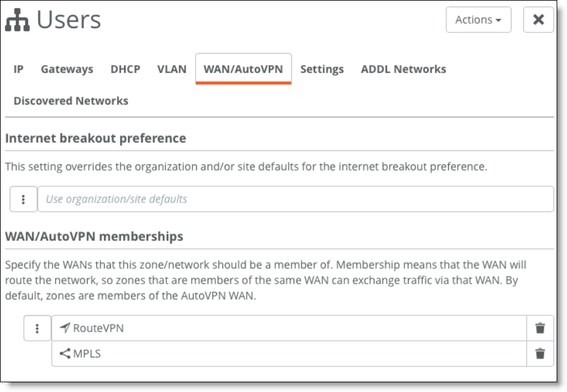
Task: Switch to the Gateways tab
Action: coord(67,69)
